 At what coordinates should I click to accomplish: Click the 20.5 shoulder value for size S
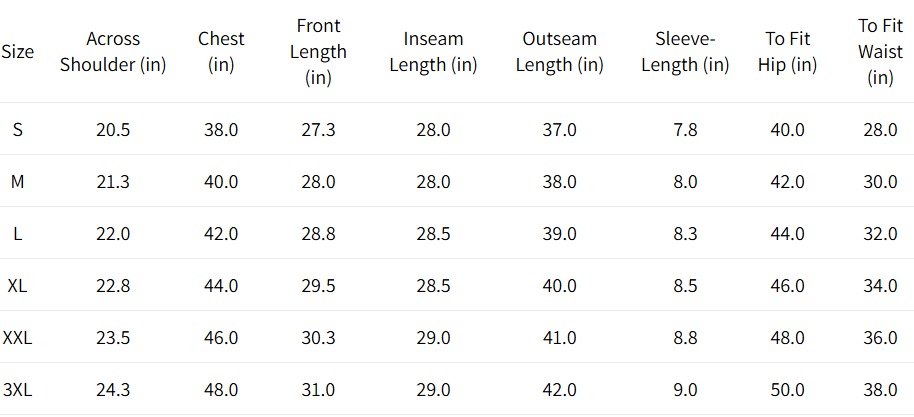(113, 129)
